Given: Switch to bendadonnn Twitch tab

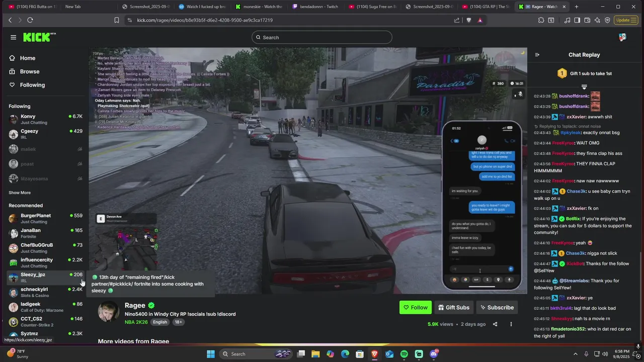Looking at the screenshot, I should click(315, 7).
